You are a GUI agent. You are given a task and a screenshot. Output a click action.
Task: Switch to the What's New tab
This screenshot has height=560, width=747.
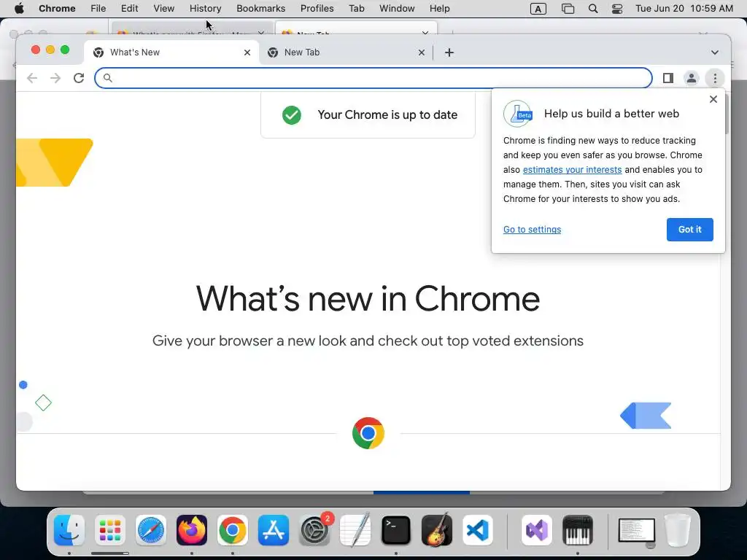point(171,52)
